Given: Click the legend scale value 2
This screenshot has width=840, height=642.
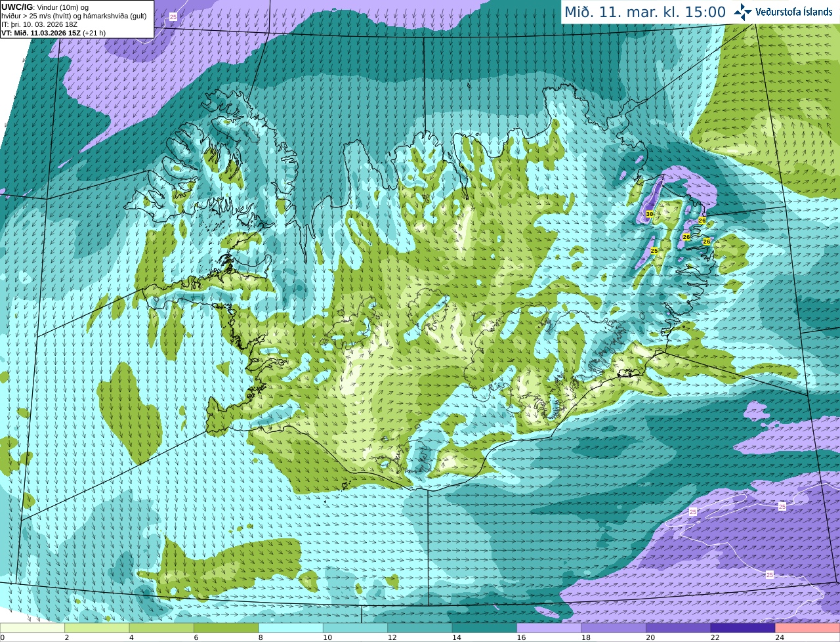Looking at the screenshot, I should pyautogui.click(x=67, y=637).
